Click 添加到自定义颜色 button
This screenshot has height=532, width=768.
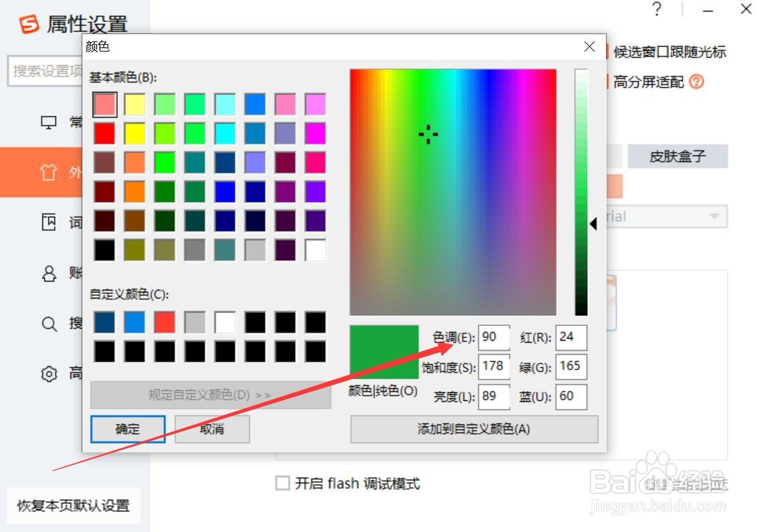tap(474, 429)
